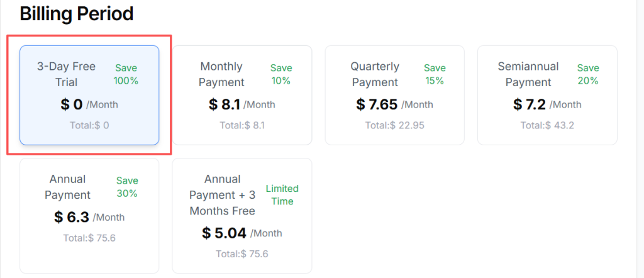Select the 3-Day Free Trial billing card
This screenshot has height=278, width=644.
[x=89, y=96]
